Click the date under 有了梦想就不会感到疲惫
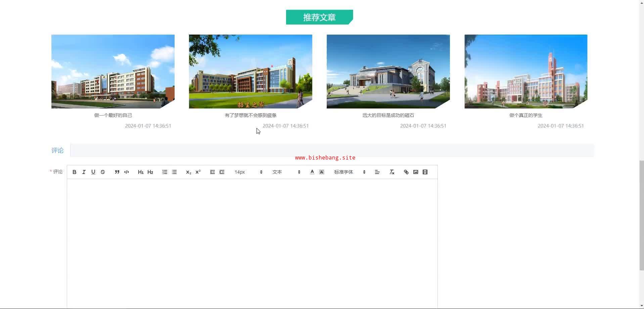644x309 pixels. tap(286, 126)
